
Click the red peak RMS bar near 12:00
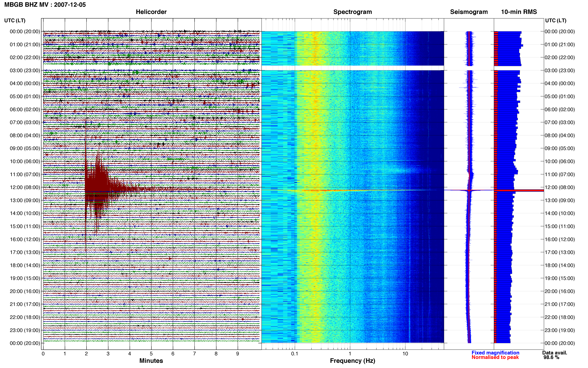(519, 190)
